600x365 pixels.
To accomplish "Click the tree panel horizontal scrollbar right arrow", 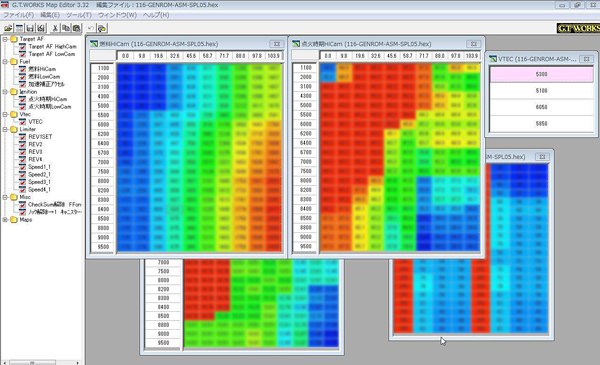I will pyautogui.click(x=78, y=362).
